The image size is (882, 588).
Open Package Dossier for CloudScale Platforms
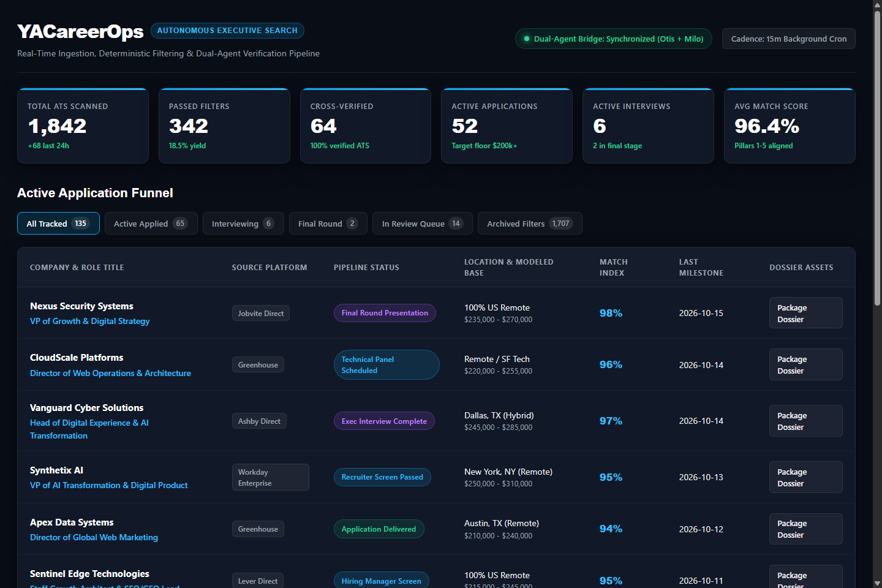click(805, 364)
